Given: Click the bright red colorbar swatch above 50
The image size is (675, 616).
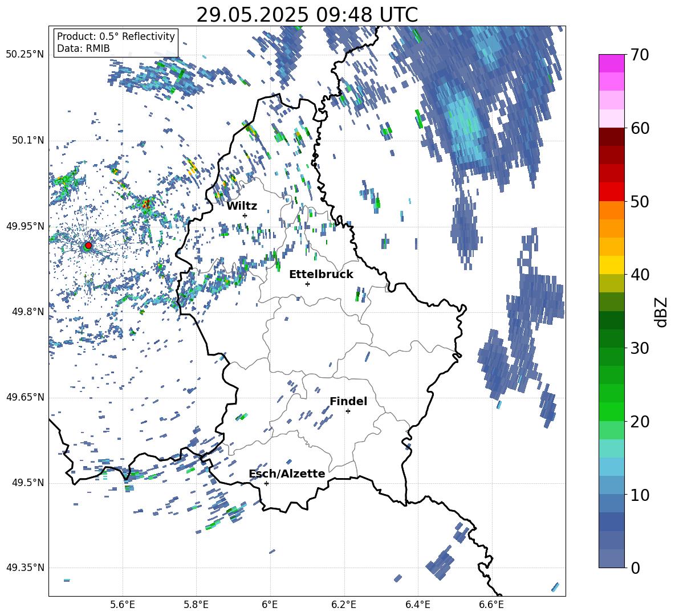Looking at the screenshot, I should tap(611, 192).
